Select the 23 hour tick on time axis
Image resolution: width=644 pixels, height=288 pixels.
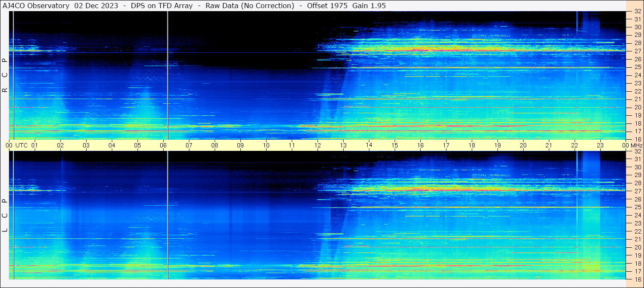(600, 145)
